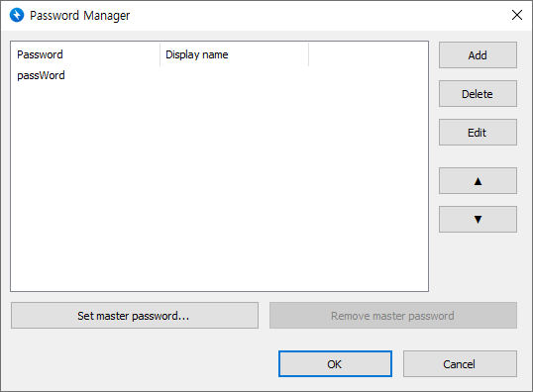The height and width of the screenshot is (392, 533).
Task: Move selected password down with ▼ button
Action: pyautogui.click(x=478, y=219)
